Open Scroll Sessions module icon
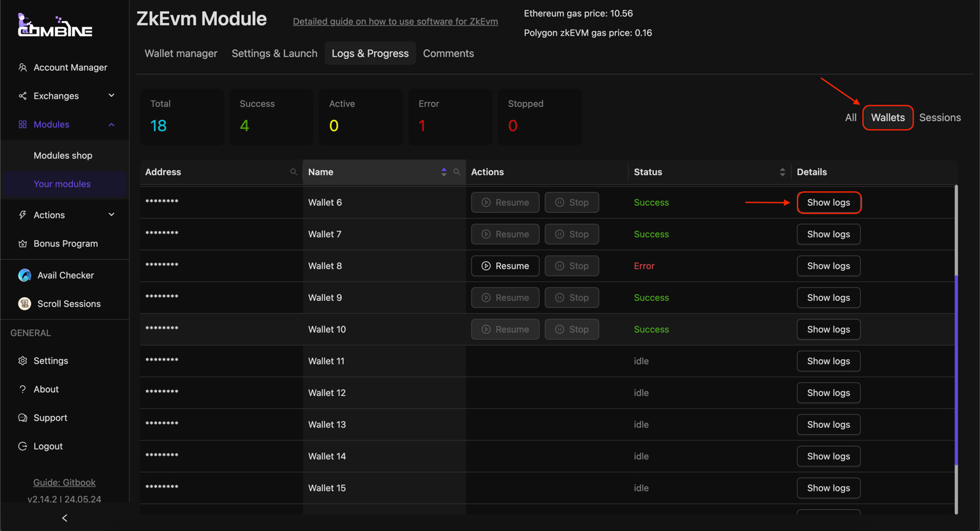Screen dimensions: 980x531 click(x=24, y=304)
